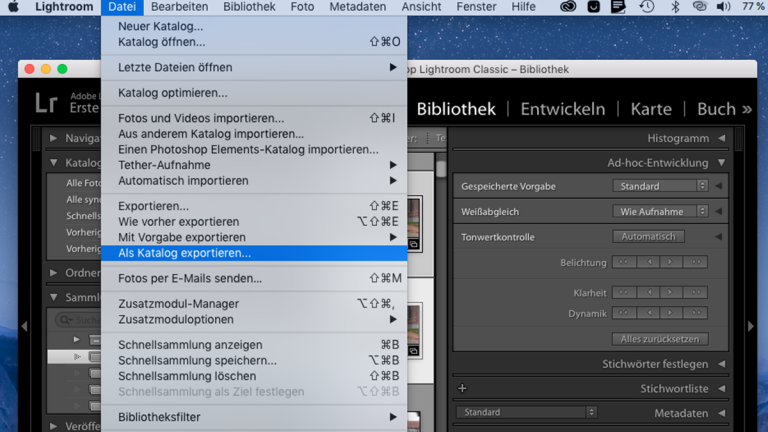
Task: Open Gespeicherte Vorgabe Standard dropdown
Action: click(659, 186)
